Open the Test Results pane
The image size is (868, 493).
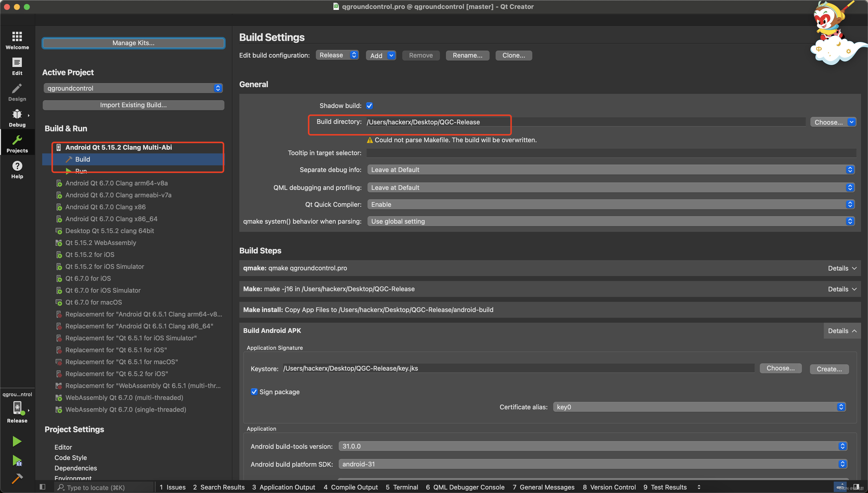tap(665, 487)
